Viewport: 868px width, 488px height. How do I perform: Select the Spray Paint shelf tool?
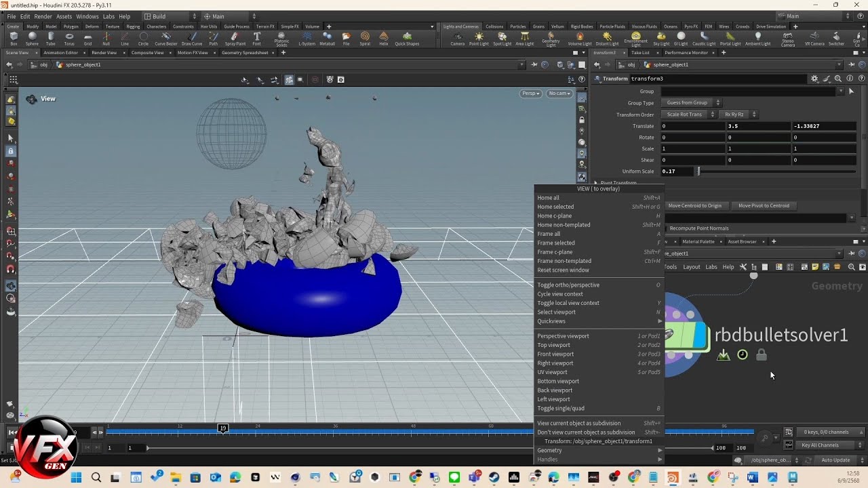coord(235,39)
